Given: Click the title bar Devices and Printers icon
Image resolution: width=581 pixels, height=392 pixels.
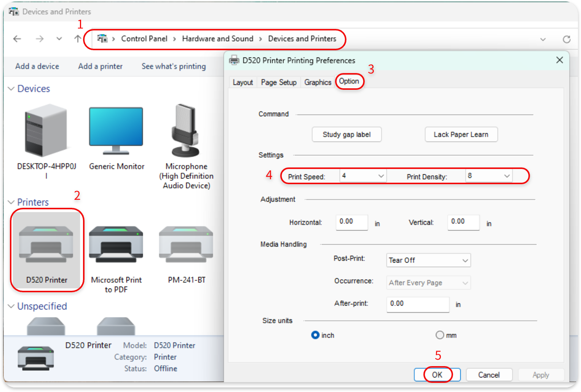Looking at the screenshot, I should coord(14,11).
